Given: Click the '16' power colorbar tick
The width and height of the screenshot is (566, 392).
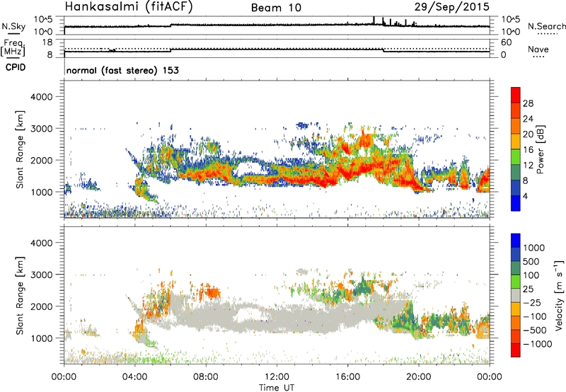Looking at the screenshot, I should pos(528,150).
